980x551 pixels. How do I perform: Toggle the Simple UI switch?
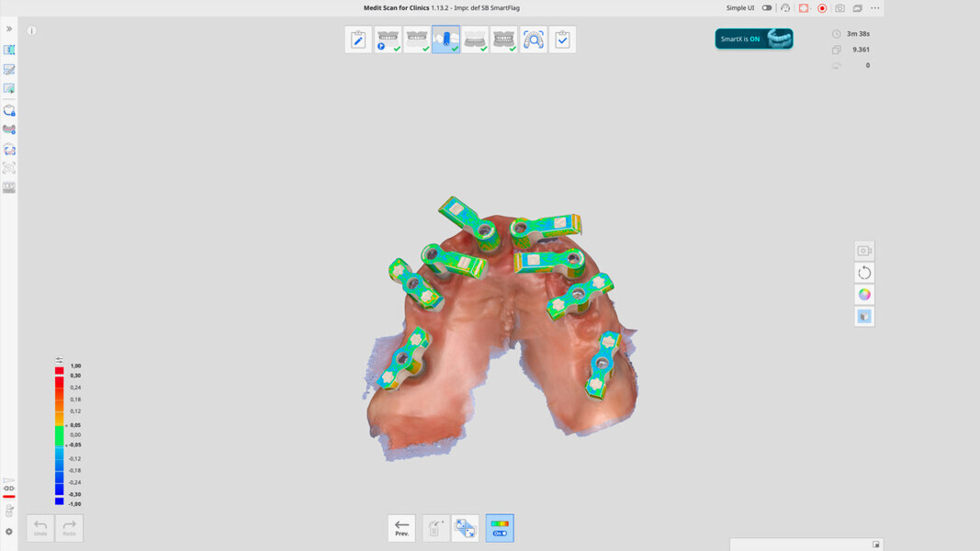768,7
